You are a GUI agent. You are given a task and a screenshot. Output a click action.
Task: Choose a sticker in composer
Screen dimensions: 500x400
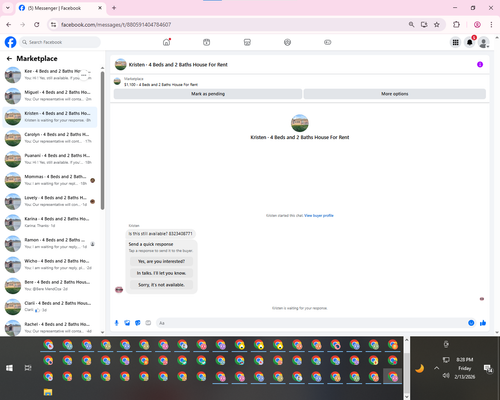pyautogui.click(x=138, y=323)
